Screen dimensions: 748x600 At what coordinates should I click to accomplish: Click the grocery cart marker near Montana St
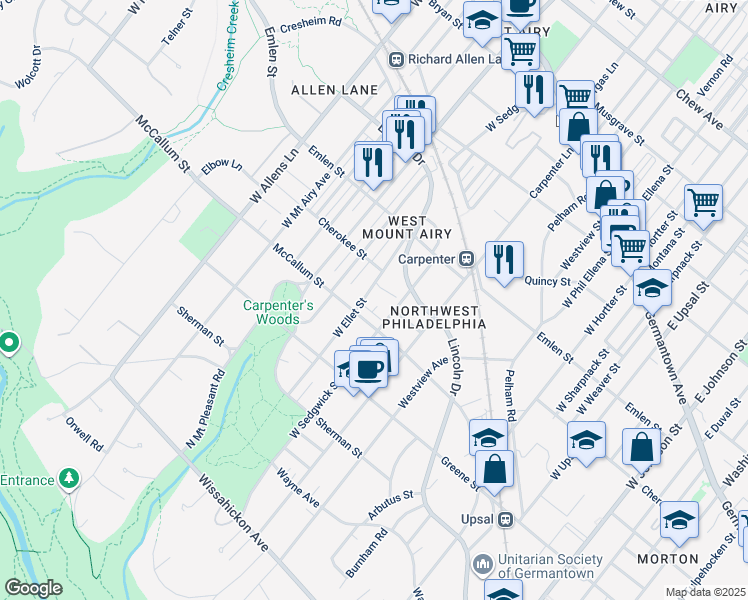631,249
